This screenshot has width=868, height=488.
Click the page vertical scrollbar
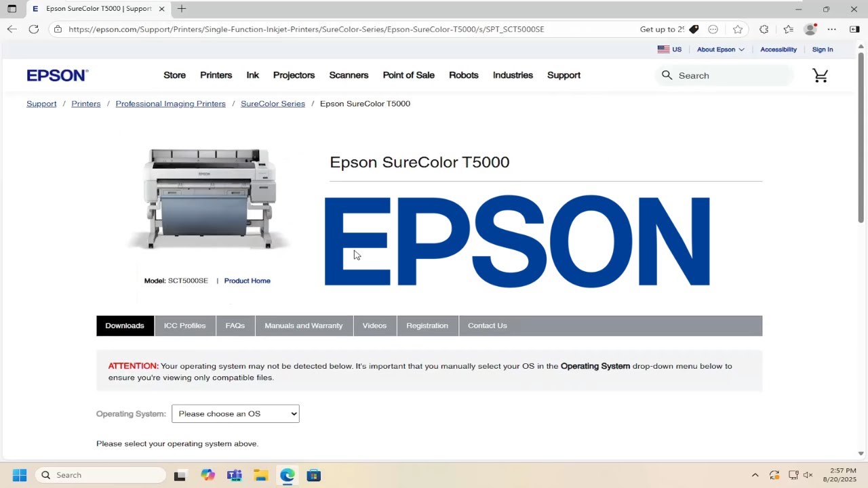tap(861, 139)
